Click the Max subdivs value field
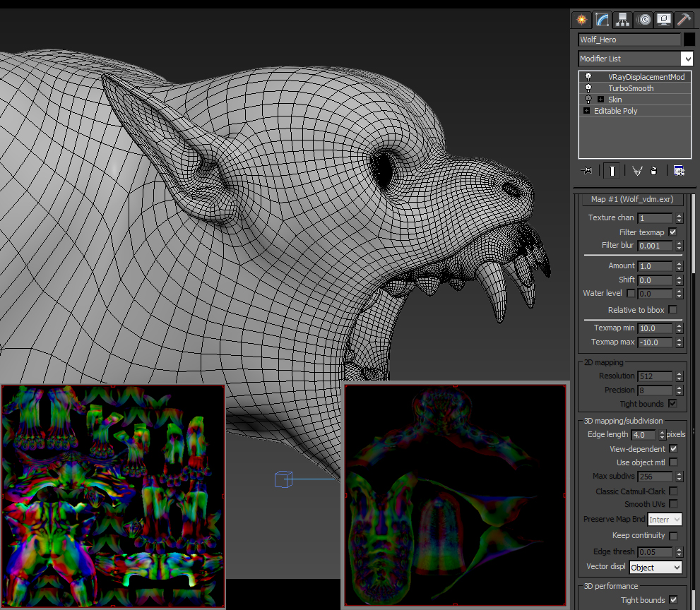This screenshot has height=610, width=700. [x=655, y=477]
